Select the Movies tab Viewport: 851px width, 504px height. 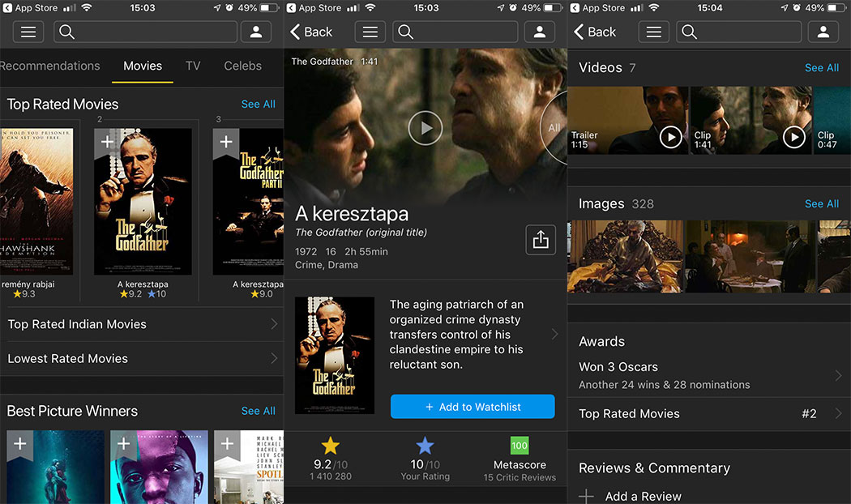click(x=143, y=66)
